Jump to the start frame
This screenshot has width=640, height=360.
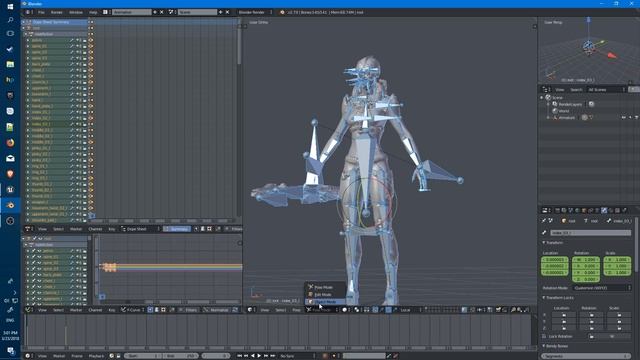[x=240, y=356]
